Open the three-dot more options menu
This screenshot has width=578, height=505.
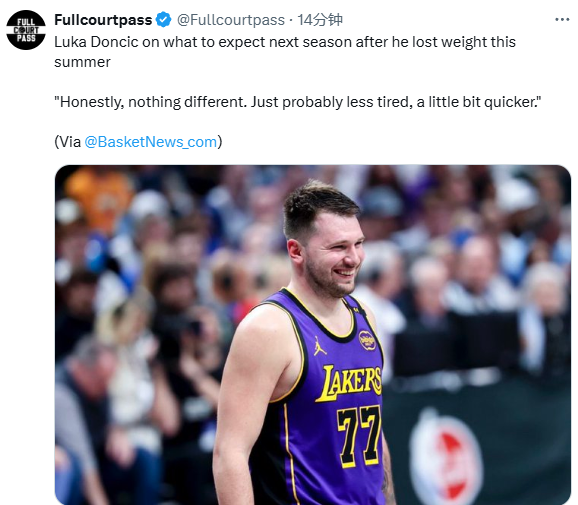click(562, 20)
